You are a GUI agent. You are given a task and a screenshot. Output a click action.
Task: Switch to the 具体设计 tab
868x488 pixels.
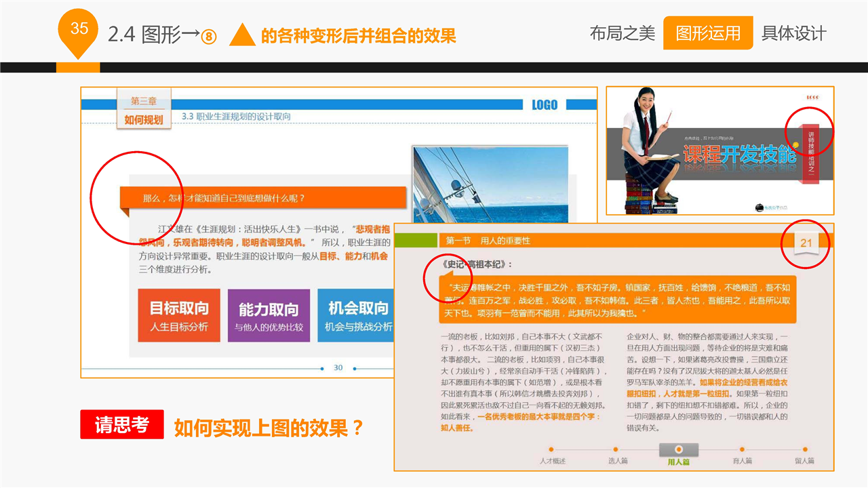pyautogui.click(x=793, y=33)
